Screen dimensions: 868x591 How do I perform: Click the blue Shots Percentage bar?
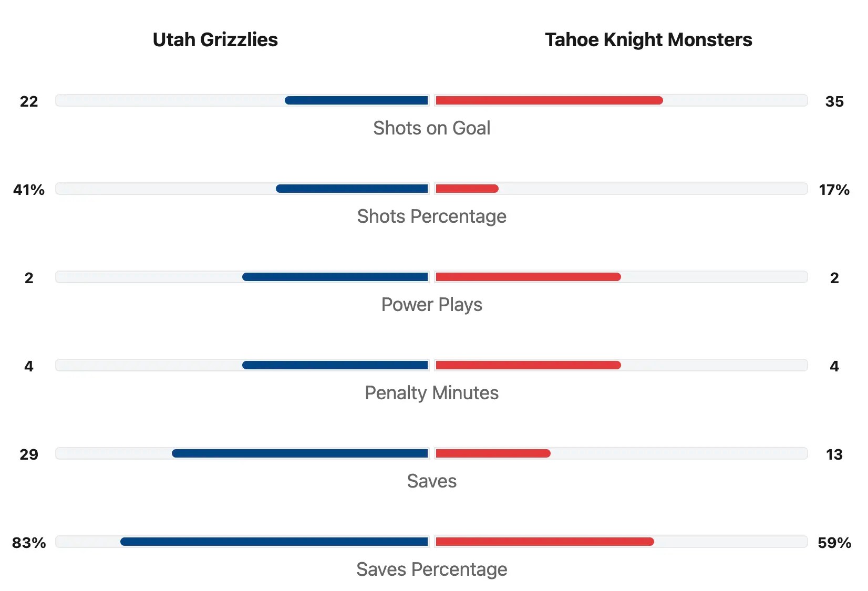pyautogui.click(x=352, y=189)
